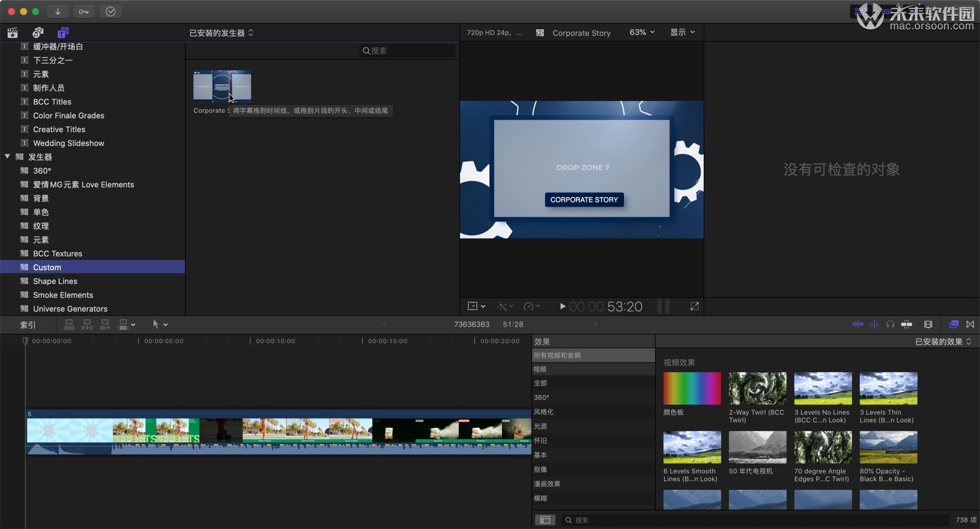Image resolution: width=980 pixels, height=529 pixels.
Task: Select the 80% Opacity Black effect
Action: coord(888,447)
